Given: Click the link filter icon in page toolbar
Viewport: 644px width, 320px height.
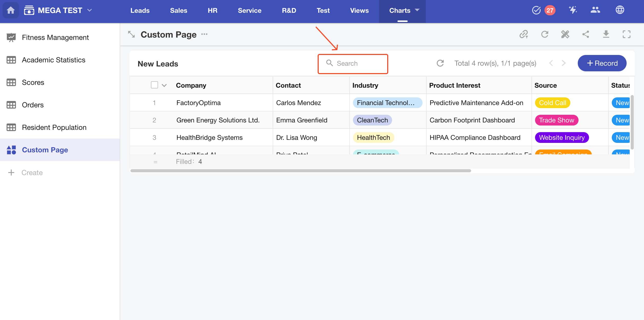Looking at the screenshot, I should click(x=524, y=34).
